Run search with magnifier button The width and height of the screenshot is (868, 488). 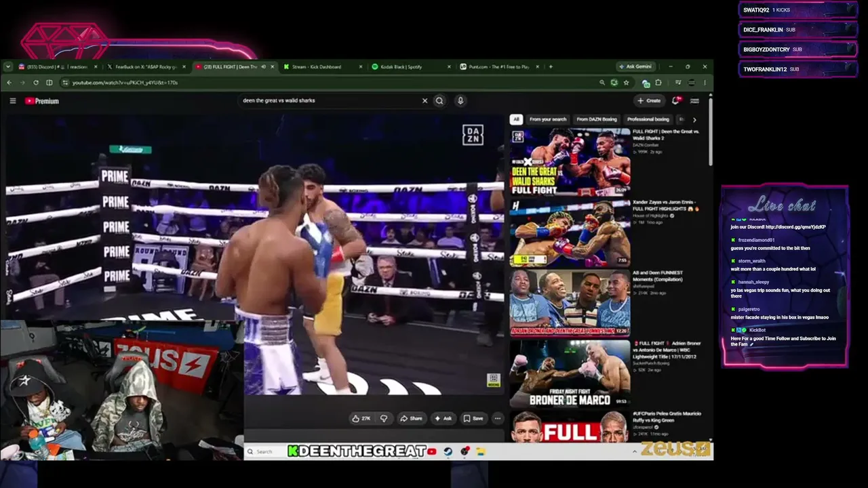pos(439,101)
